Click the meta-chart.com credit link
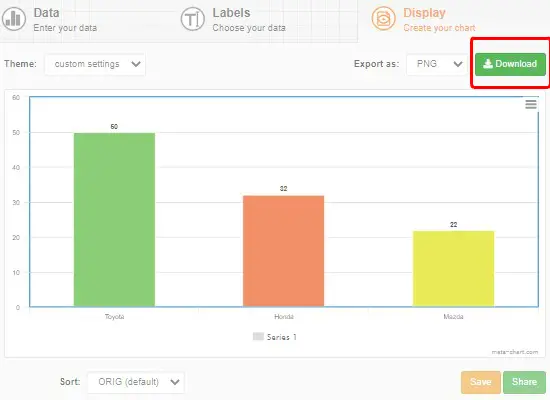Image resolution: width=550 pixels, height=400 pixels. tap(515, 352)
